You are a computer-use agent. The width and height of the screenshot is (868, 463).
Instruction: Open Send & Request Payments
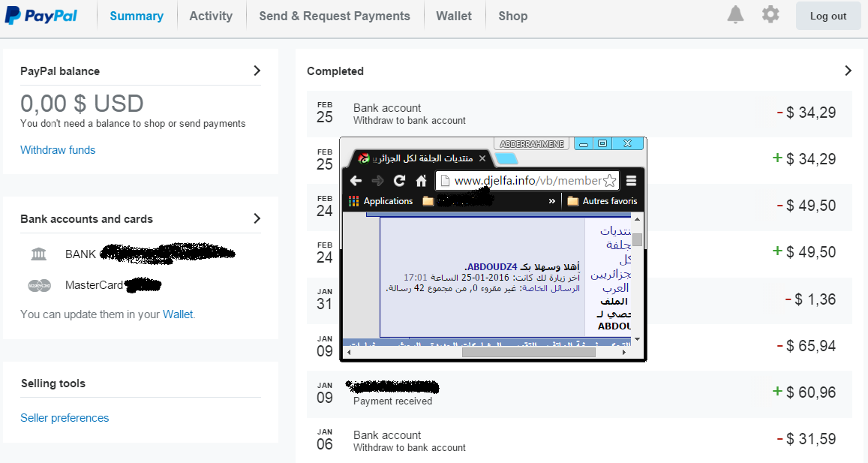335,16
